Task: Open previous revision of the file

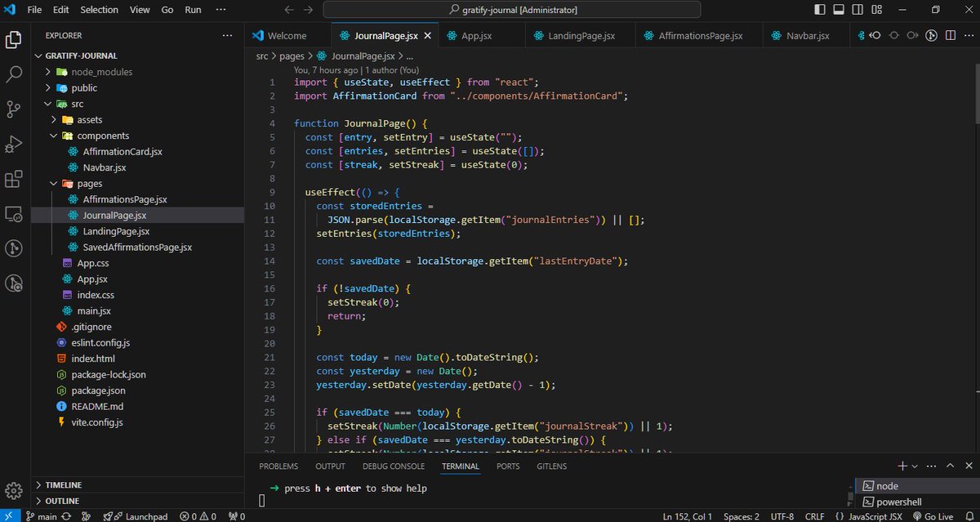Action: tap(875, 36)
